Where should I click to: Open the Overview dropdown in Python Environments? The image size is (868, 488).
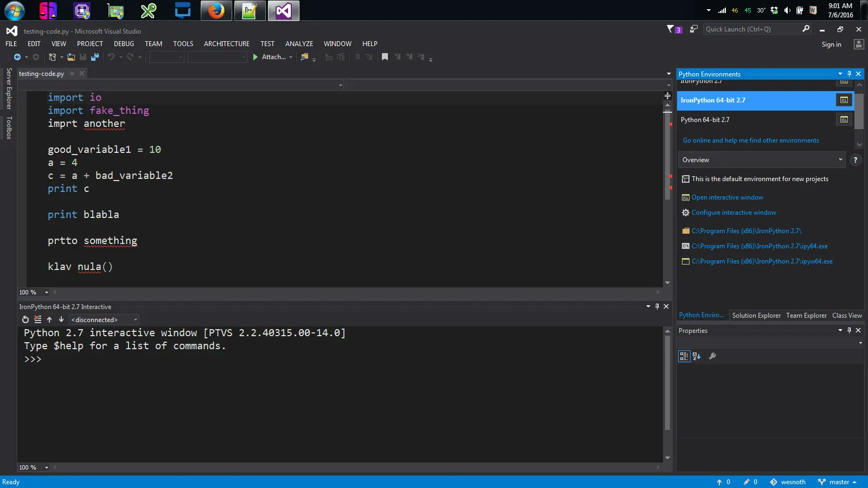point(761,160)
